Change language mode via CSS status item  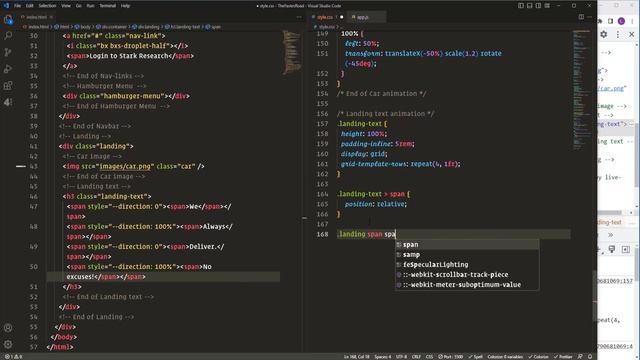tap(429, 357)
